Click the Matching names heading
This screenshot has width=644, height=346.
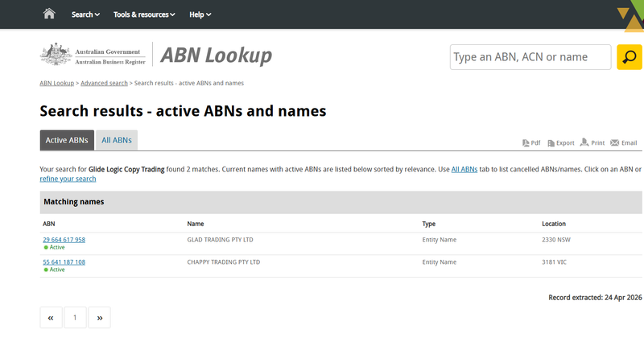tap(74, 202)
